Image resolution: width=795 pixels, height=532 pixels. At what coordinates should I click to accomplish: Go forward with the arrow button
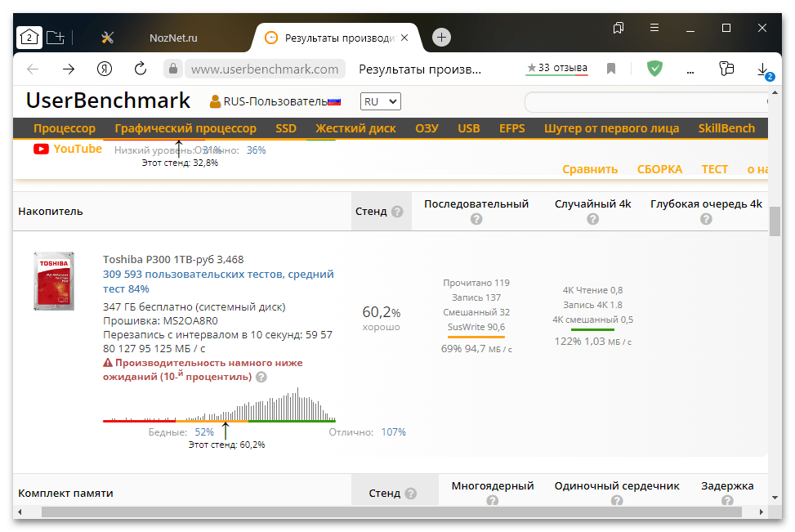click(x=69, y=69)
